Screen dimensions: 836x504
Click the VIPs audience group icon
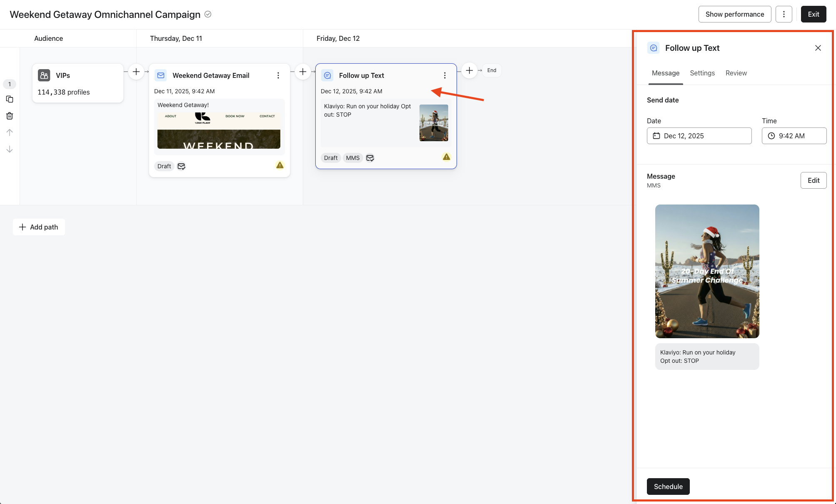coord(44,75)
